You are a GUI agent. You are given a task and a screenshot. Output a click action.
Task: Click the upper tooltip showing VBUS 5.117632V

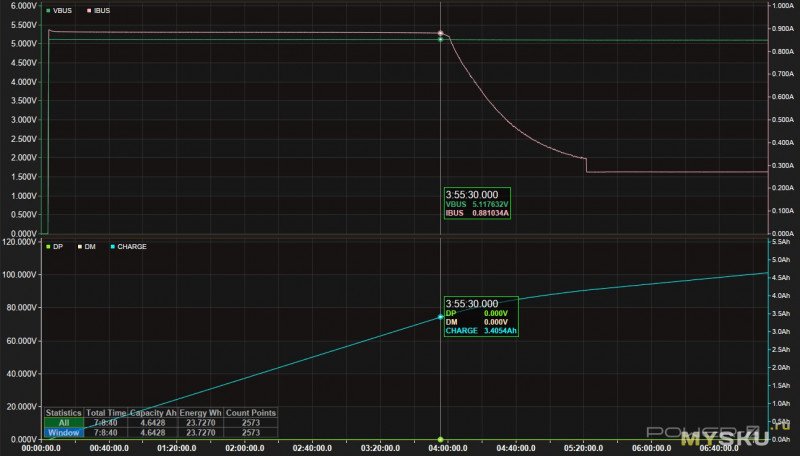(477, 202)
